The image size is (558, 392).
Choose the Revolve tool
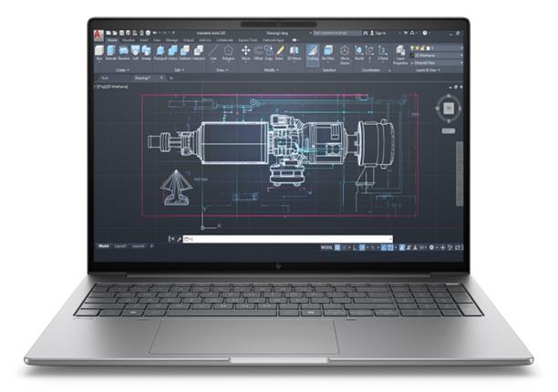(x=123, y=53)
